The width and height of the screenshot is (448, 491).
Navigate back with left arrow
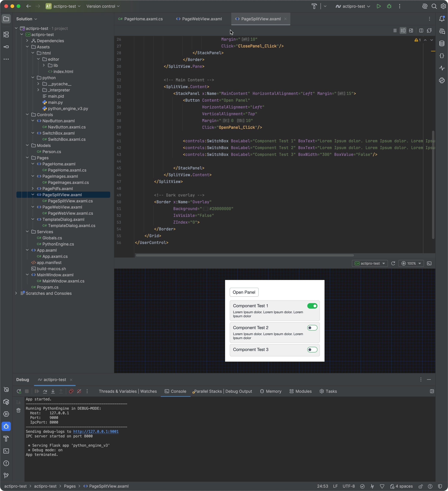click(29, 6)
